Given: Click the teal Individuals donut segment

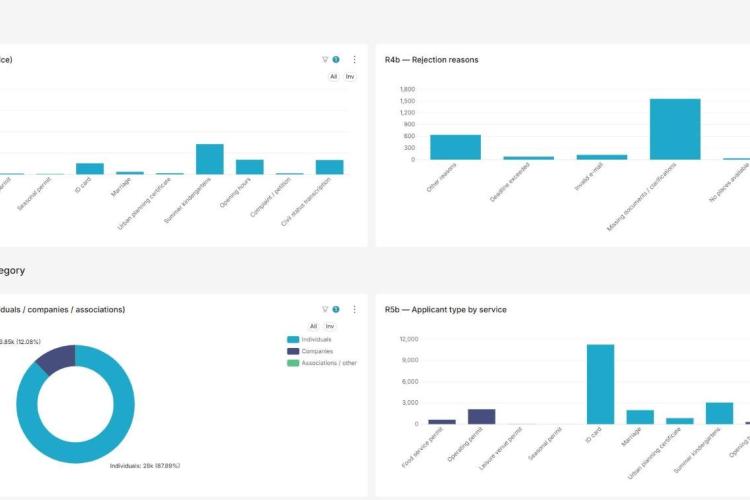Looking at the screenshot, I should click(124, 404).
